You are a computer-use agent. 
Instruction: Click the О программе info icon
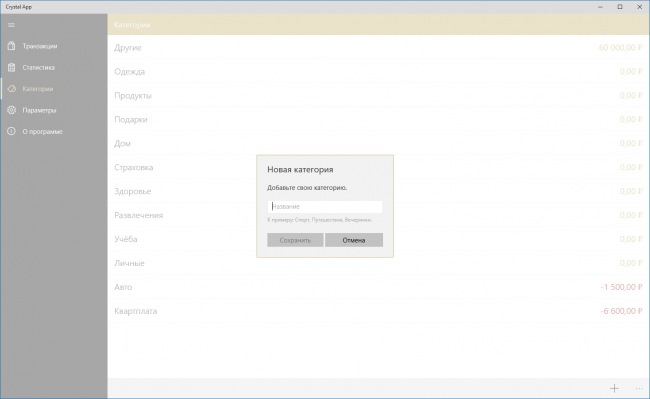11,131
